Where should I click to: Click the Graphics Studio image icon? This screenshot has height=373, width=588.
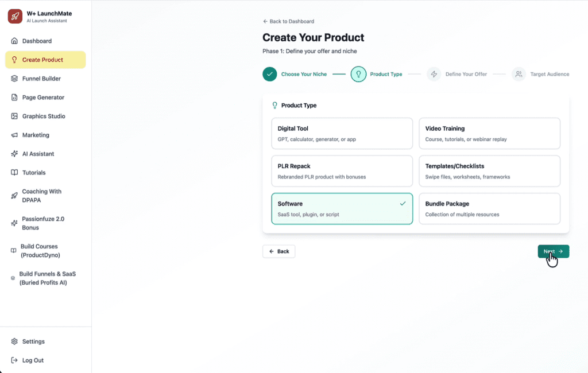point(14,116)
